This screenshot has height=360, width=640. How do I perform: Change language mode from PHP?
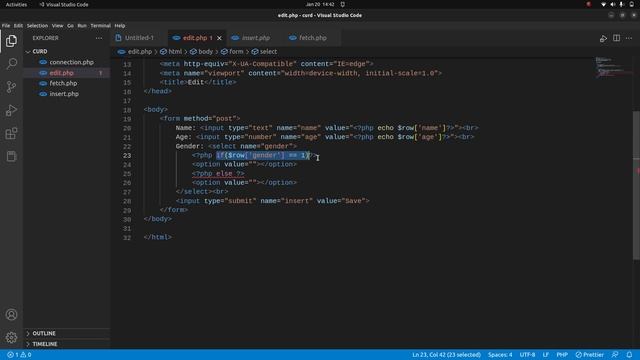pos(562,355)
